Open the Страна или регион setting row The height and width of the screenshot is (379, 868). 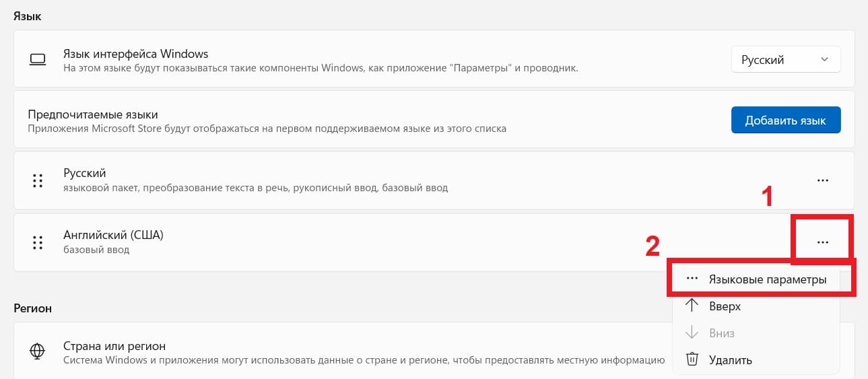[434, 351]
